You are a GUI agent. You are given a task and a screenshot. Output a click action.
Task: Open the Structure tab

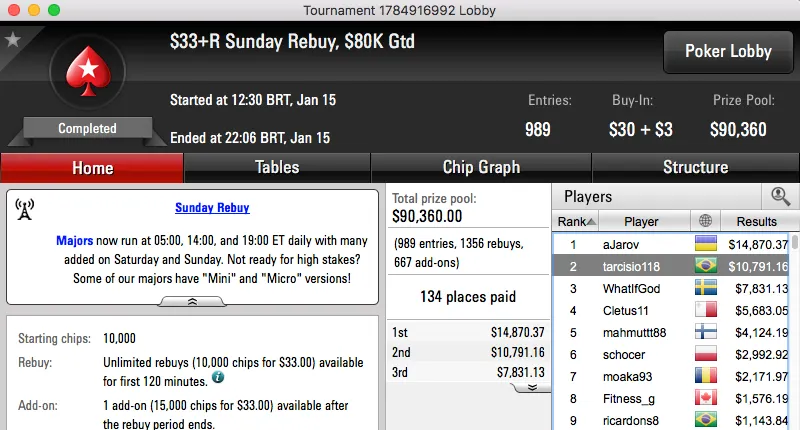(x=695, y=167)
